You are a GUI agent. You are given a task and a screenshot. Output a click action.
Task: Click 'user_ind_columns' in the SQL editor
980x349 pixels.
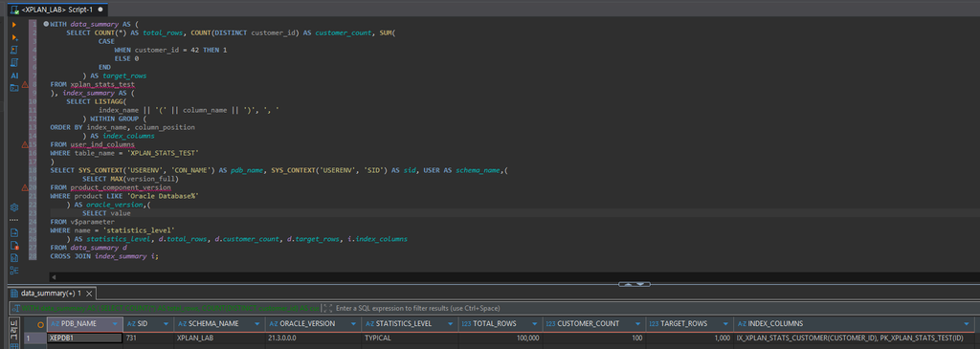pyautogui.click(x=102, y=144)
